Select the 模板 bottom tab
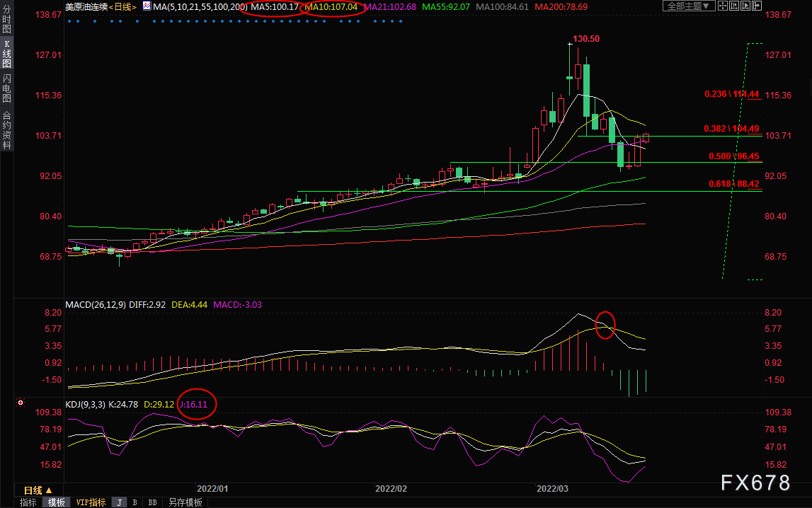 click(57, 502)
